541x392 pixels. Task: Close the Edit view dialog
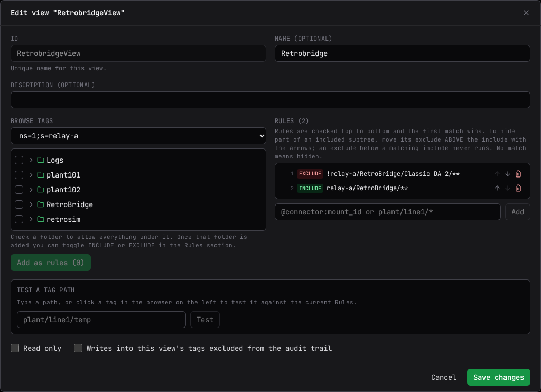tap(526, 13)
